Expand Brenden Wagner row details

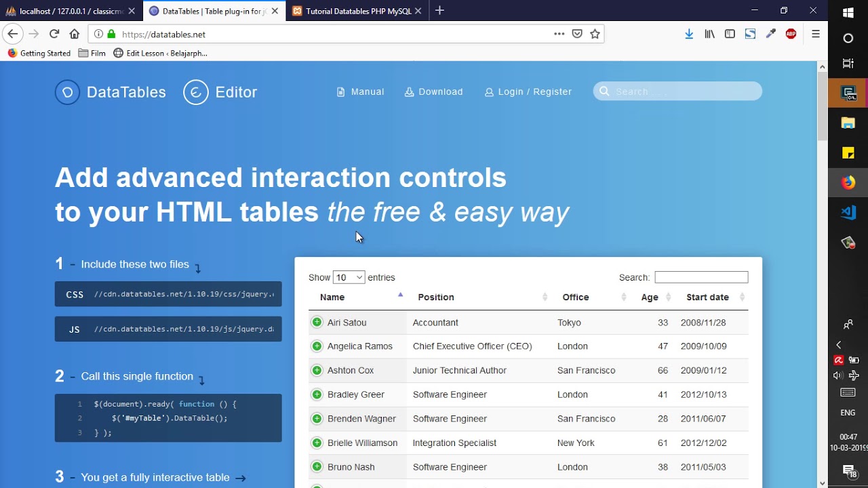[317, 418]
